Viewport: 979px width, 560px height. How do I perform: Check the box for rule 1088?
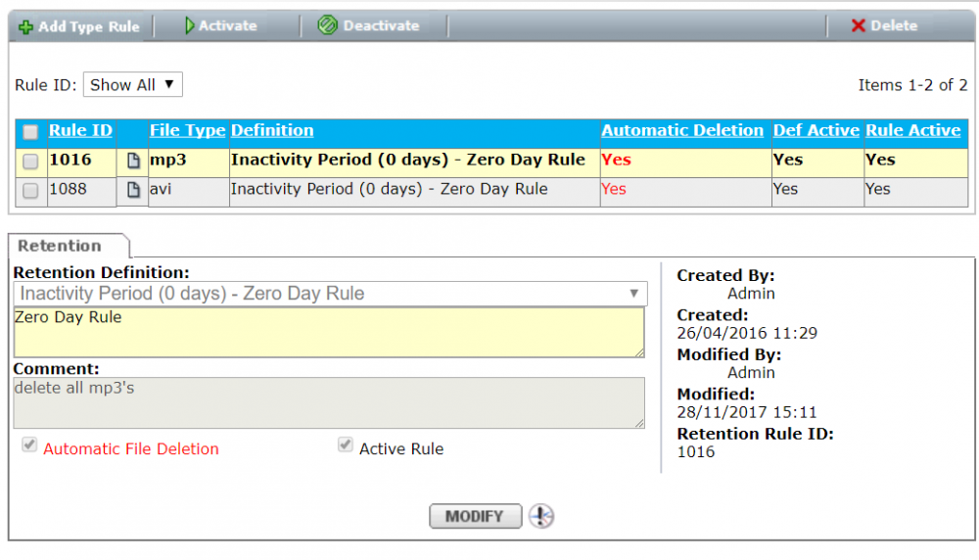[30, 191]
